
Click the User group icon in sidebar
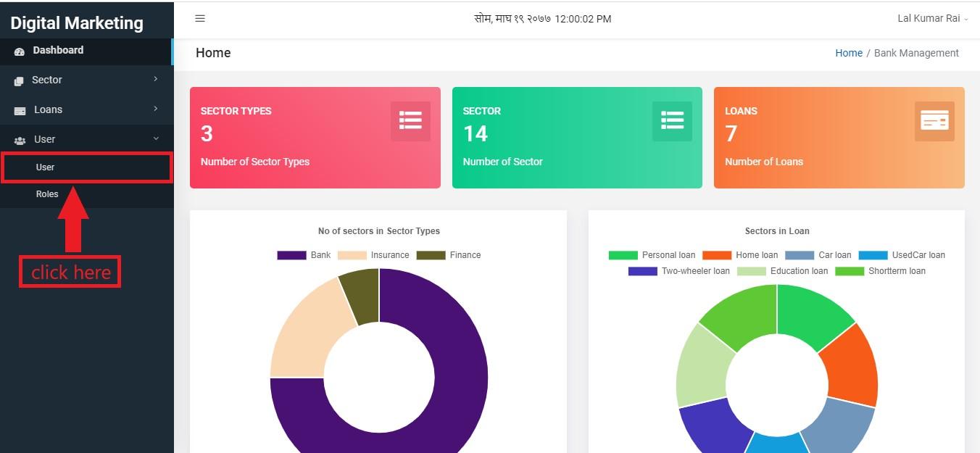20,140
